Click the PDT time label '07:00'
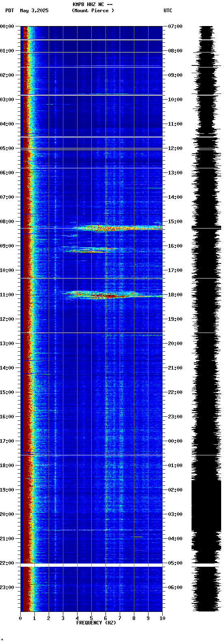The image size is (224, 644). pos(7,197)
